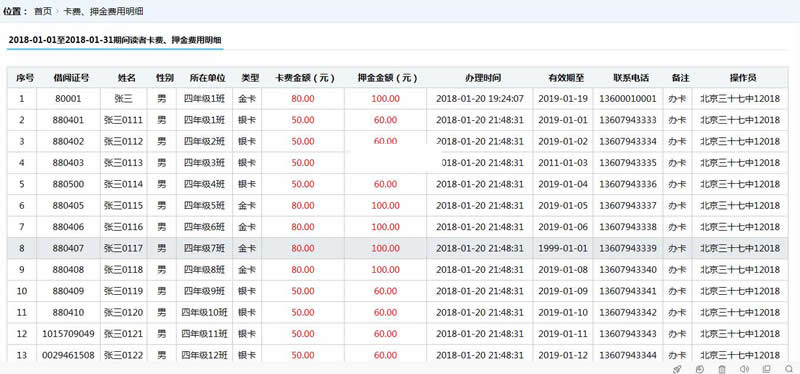800x374 pixels.
Task: Select the 读者卡费、押金费用明细 tab title
Action: pyautogui.click(x=115, y=40)
